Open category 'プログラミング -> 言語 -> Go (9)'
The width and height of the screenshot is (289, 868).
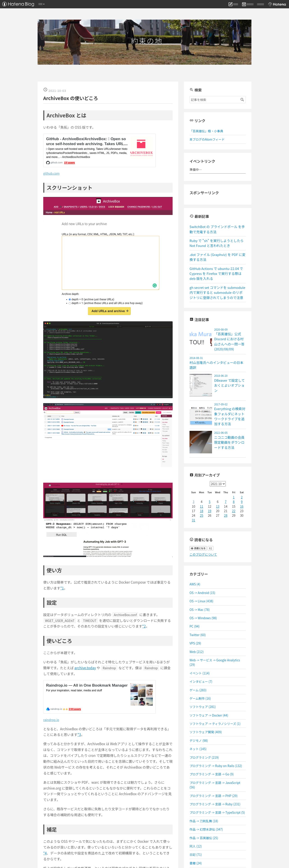coord(211,774)
